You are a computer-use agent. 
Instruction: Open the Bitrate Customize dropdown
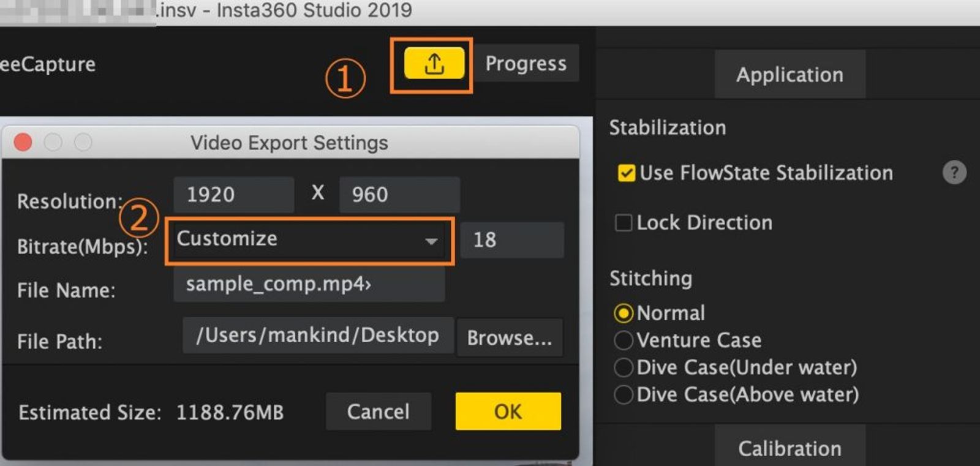tap(309, 240)
